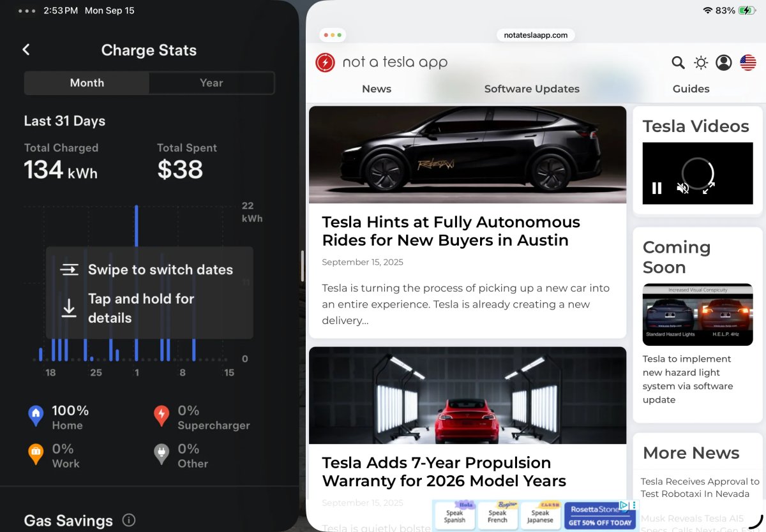Select the gray Other charging icon

(161, 455)
